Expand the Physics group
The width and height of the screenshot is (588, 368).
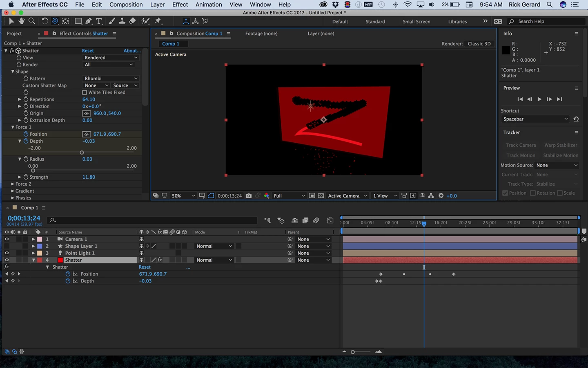click(x=13, y=198)
